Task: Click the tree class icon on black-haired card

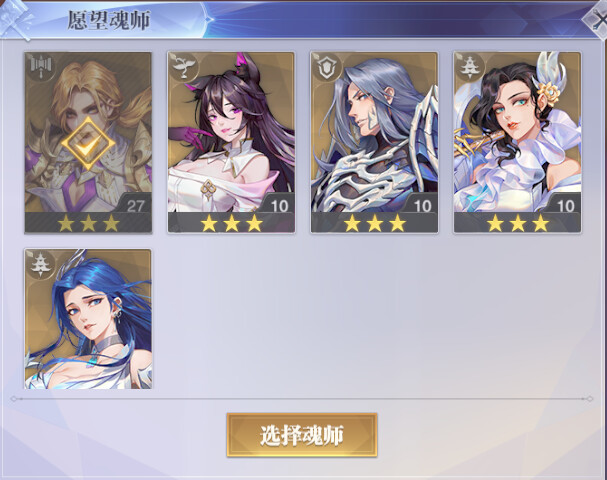Action: pos(470,68)
